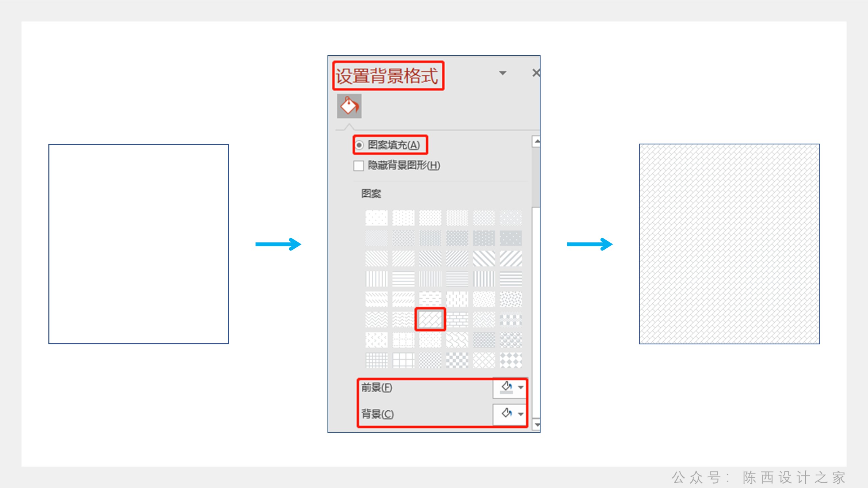
Task: Expand the 背景 color dropdown
Action: tap(519, 413)
